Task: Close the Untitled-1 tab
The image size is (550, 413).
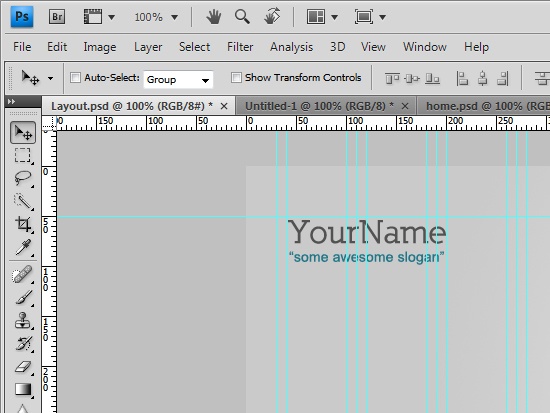Action: [405, 106]
